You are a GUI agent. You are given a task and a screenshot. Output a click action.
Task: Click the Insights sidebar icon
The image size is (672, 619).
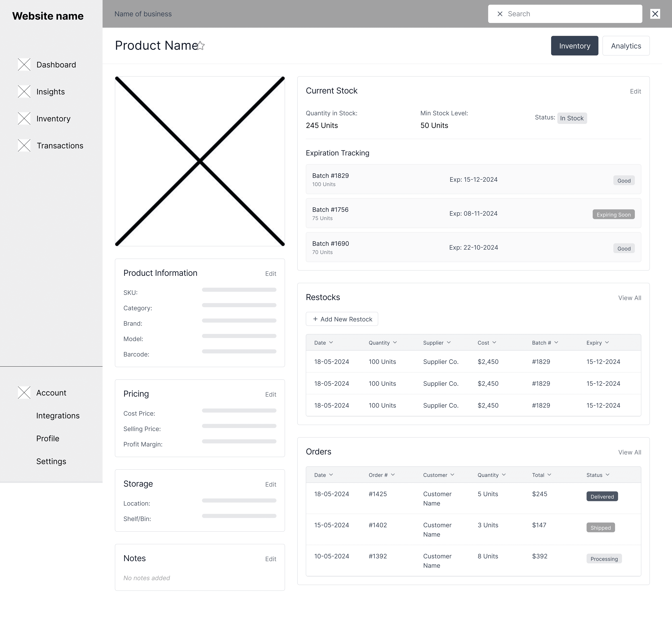[24, 91]
